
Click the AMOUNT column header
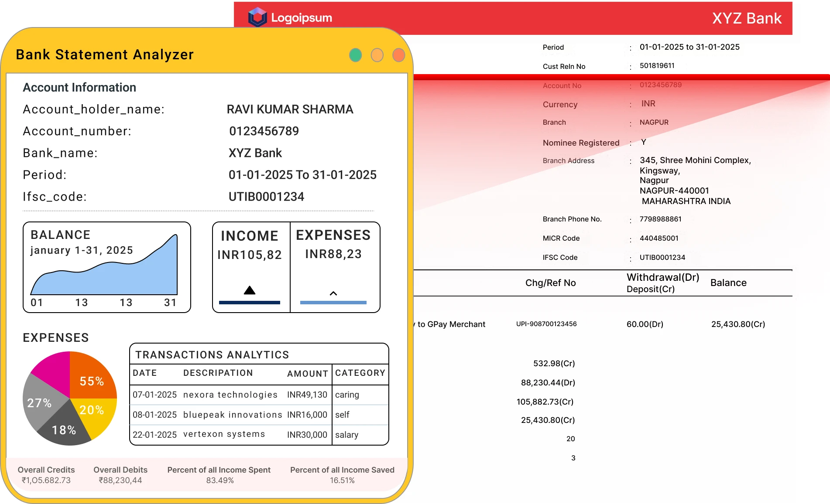coord(307,374)
